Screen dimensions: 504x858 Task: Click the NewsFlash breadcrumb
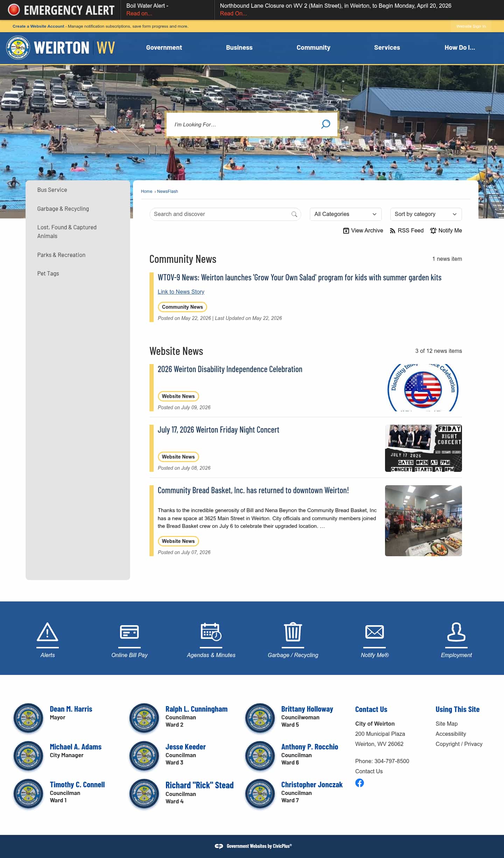pos(167,191)
